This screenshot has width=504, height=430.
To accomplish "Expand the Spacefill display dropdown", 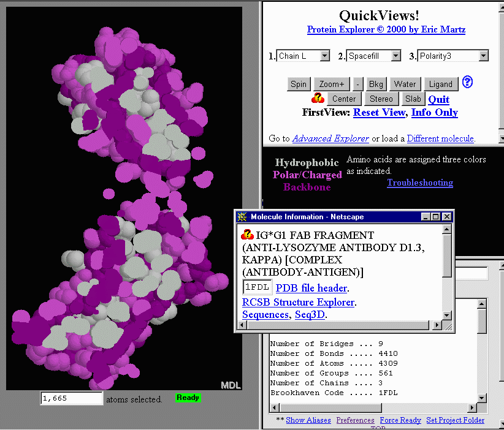I will [x=373, y=56].
